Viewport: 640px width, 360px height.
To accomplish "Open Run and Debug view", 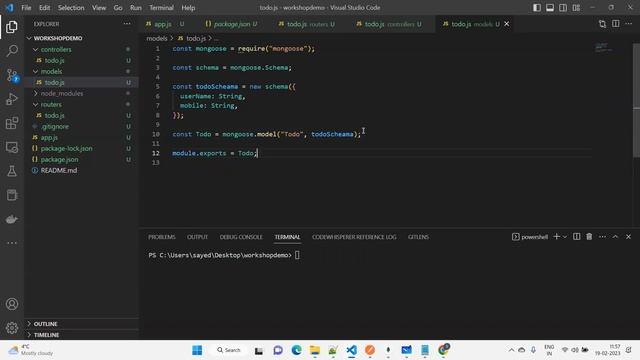I will pyautogui.click(x=12, y=99).
